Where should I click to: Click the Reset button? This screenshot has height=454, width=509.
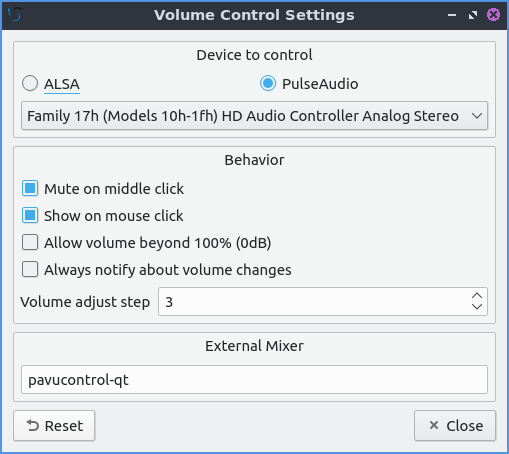(54, 425)
